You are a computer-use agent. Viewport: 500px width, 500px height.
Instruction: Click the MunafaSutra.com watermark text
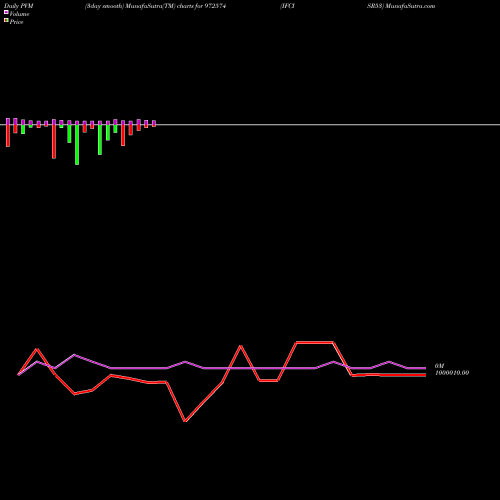410,6
